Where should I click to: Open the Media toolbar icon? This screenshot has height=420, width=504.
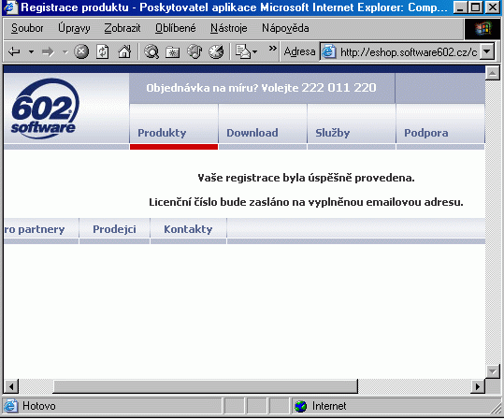(194, 51)
